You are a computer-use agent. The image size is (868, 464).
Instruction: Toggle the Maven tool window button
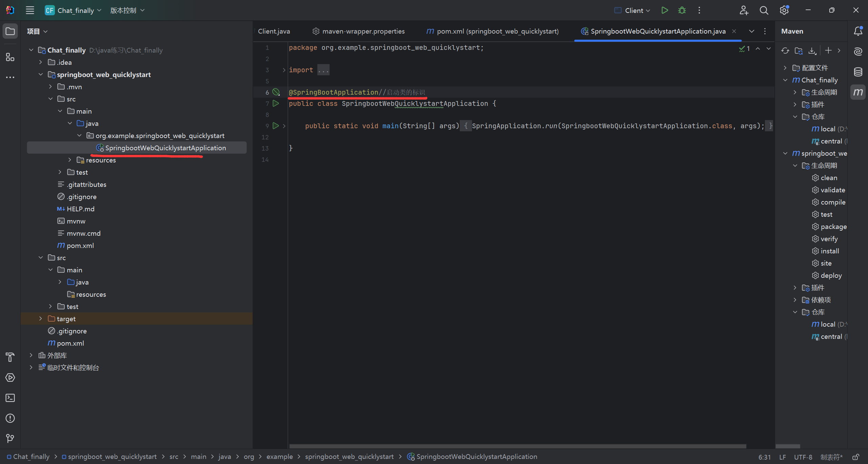(x=858, y=92)
